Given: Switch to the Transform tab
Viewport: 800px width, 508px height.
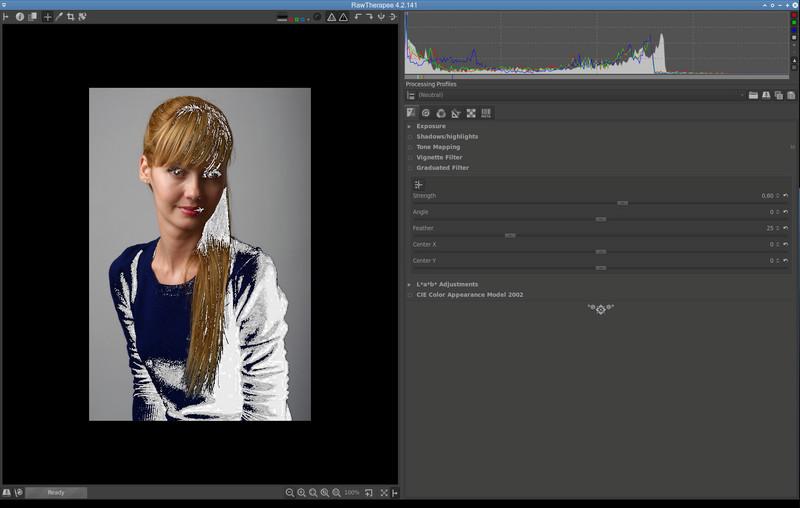Looking at the screenshot, I should point(456,113).
